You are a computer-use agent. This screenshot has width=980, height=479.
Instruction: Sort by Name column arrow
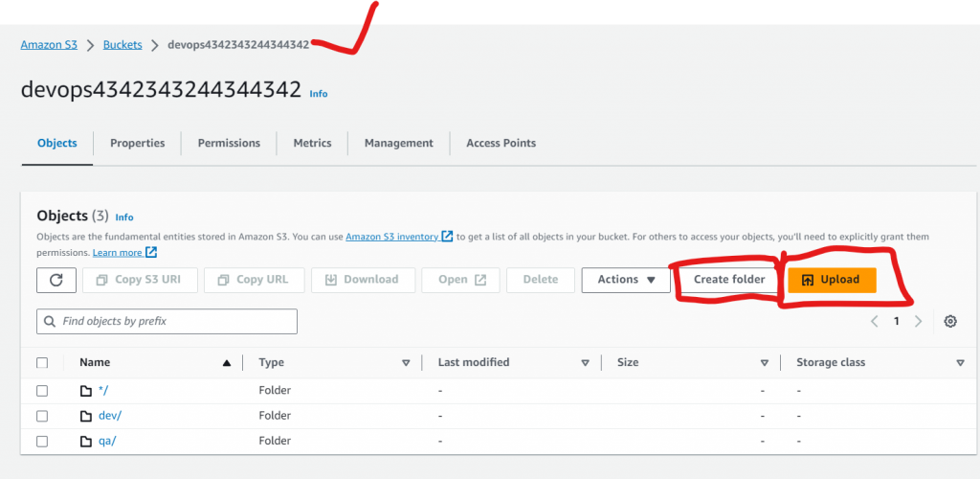pos(227,363)
